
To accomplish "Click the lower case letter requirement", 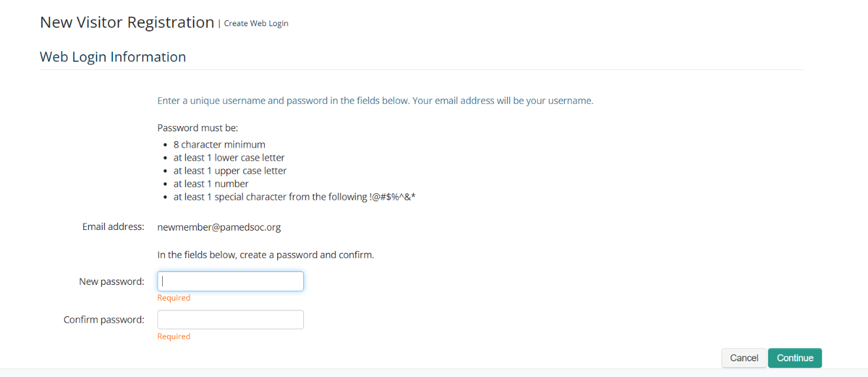I will click(x=229, y=157).
